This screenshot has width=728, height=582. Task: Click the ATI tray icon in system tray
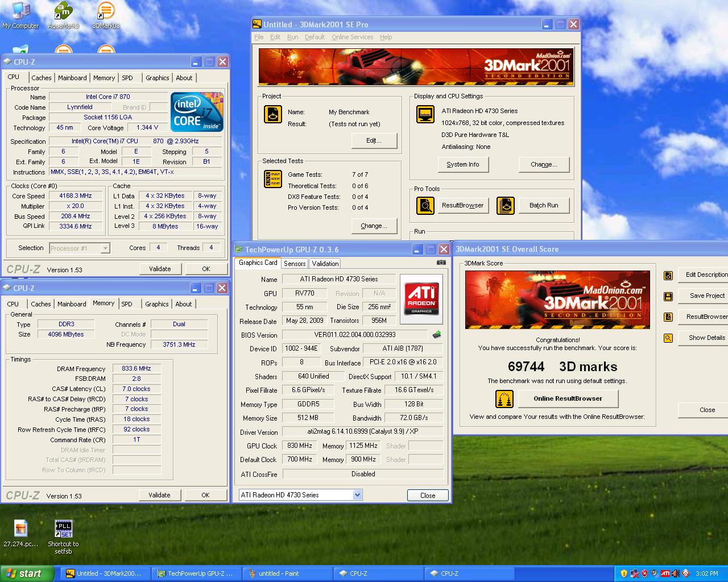pos(665,573)
